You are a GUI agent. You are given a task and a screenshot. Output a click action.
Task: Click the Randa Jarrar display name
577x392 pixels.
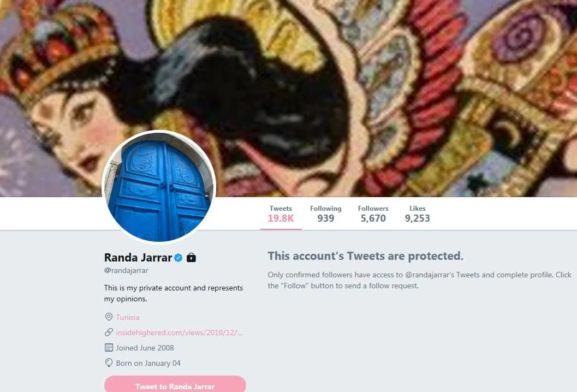coord(138,257)
